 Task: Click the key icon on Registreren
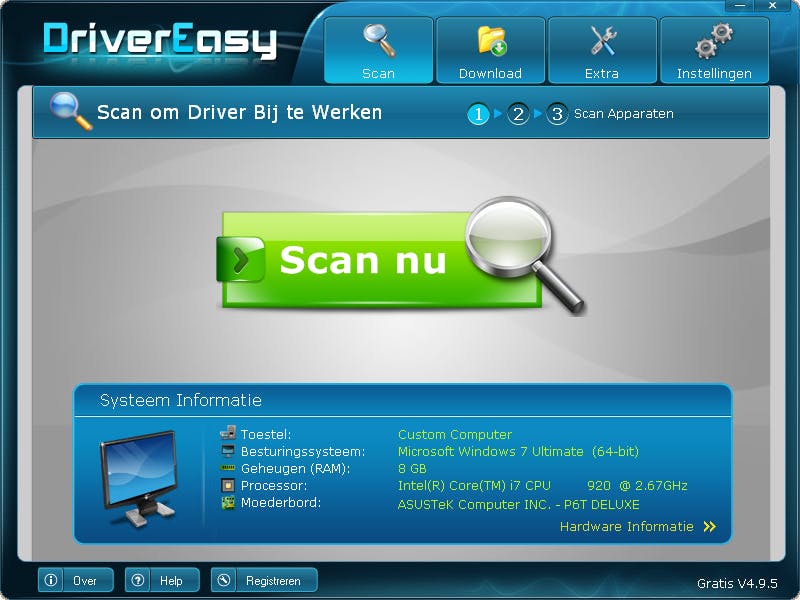(223, 580)
